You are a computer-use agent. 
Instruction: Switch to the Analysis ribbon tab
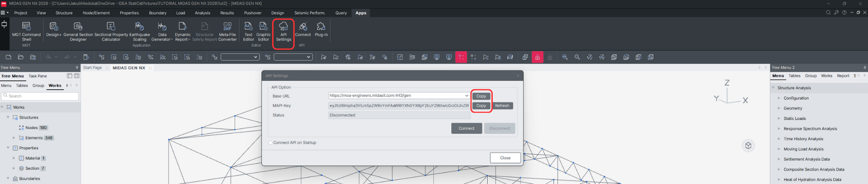pyautogui.click(x=203, y=13)
